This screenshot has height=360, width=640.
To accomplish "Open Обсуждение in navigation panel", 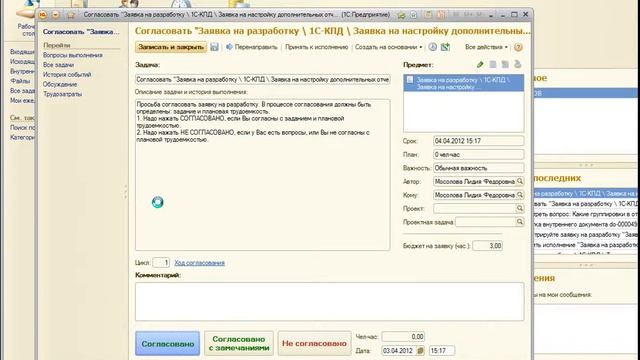I will click(x=60, y=84).
